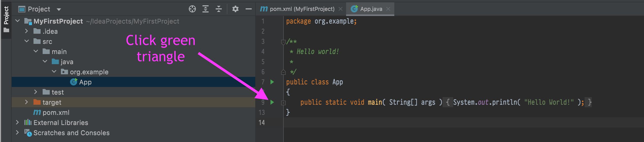Select Scratches and Consoles row
The width and height of the screenshot is (644, 142).
[133, 133]
